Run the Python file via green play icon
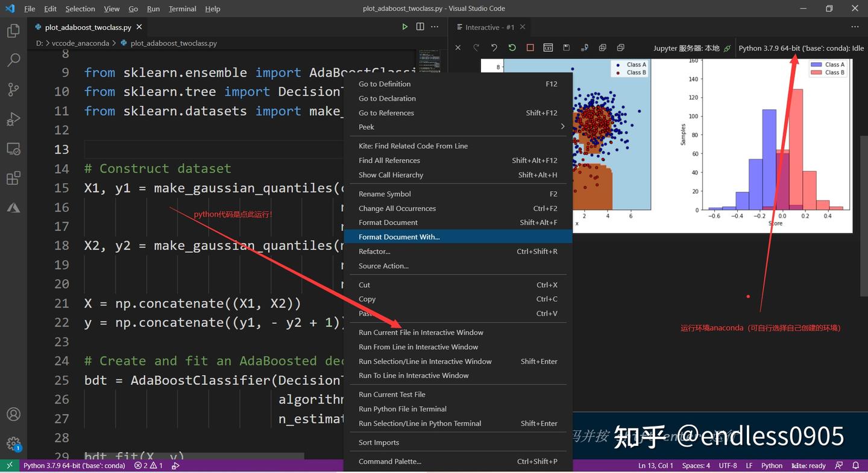This screenshot has width=868, height=473. coord(405,27)
